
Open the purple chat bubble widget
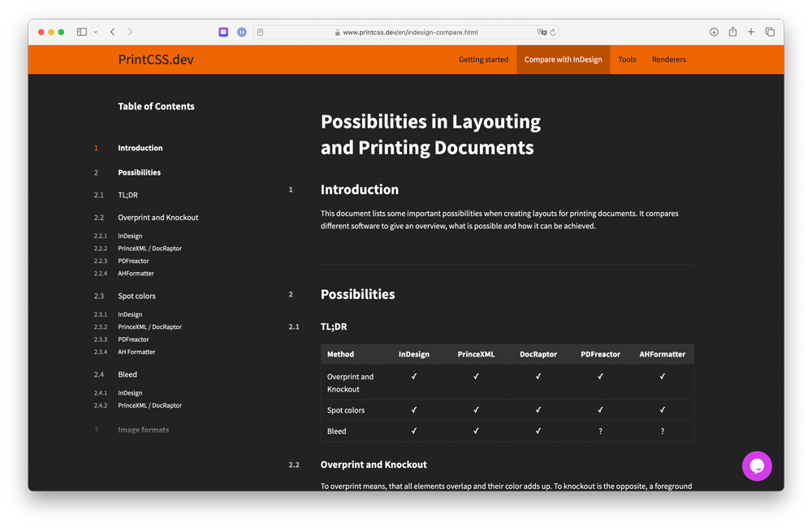tap(757, 465)
